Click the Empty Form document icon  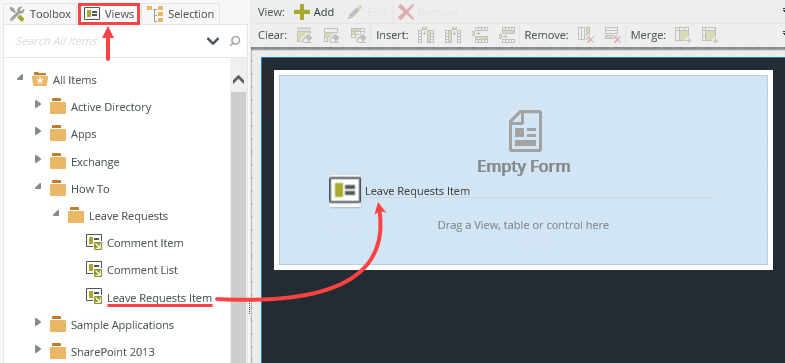525,131
